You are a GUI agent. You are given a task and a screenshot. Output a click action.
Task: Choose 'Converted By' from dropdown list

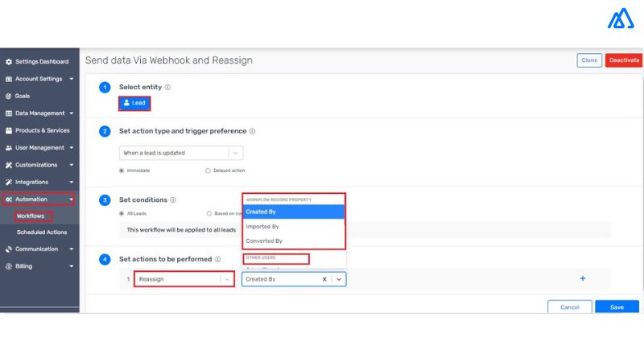(x=293, y=241)
